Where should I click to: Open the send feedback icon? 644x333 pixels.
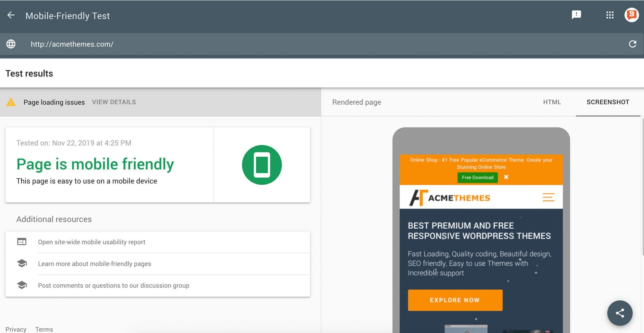click(576, 15)
